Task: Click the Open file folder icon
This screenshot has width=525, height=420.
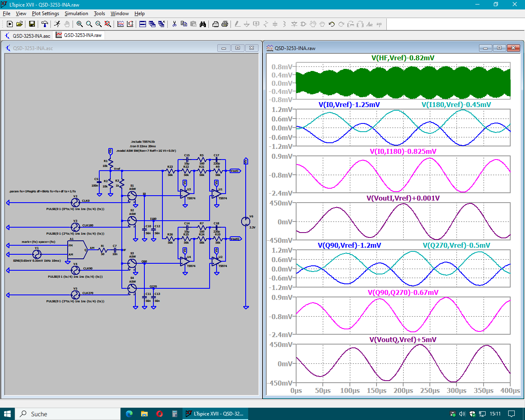Action: click(19, 24)
